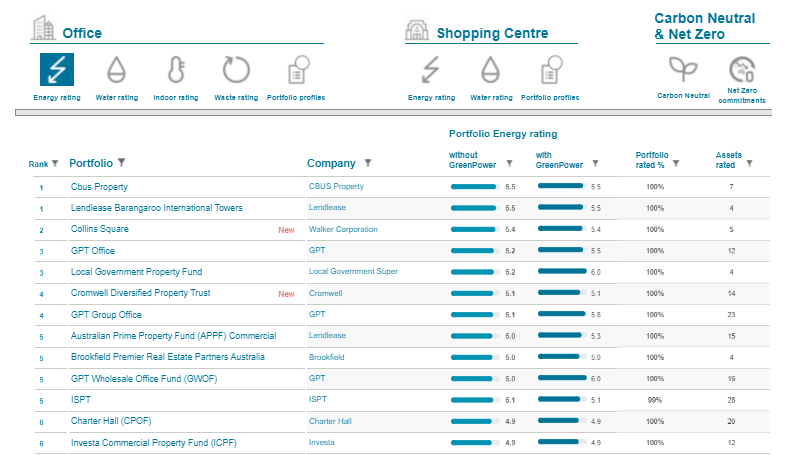Switch to the Office section heading
The image size is (789, 455).
point(81,33)
